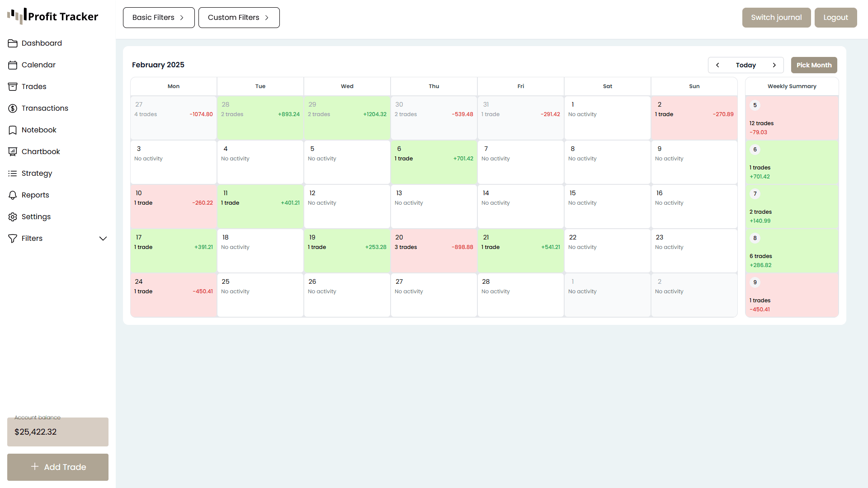868x488 pixels.
Task: Click the Today navigation control
Action: point(745,65)
